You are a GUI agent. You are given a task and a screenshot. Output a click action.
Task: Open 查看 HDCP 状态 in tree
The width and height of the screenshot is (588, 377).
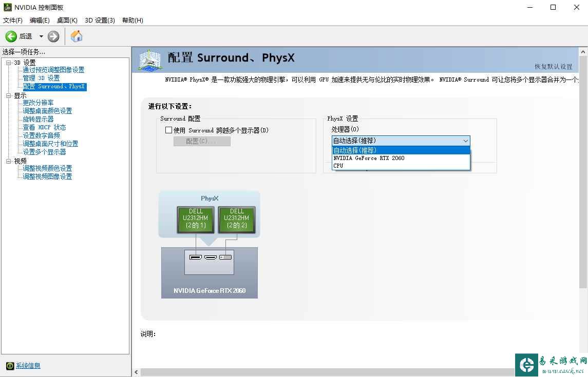point(44,127)
